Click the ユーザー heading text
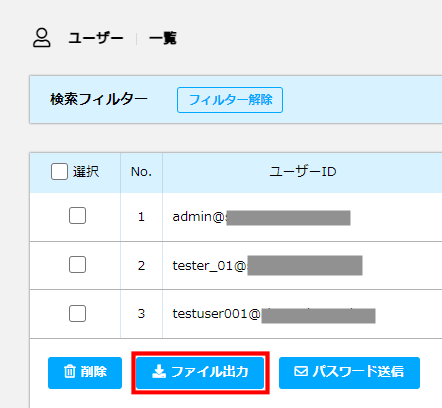 pos(96,38)
